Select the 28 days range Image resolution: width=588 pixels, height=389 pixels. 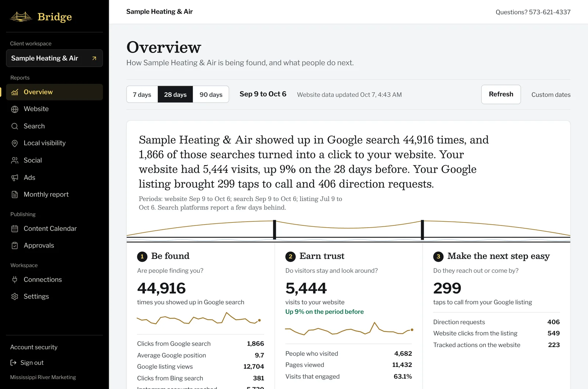click(x=175, y=94)
